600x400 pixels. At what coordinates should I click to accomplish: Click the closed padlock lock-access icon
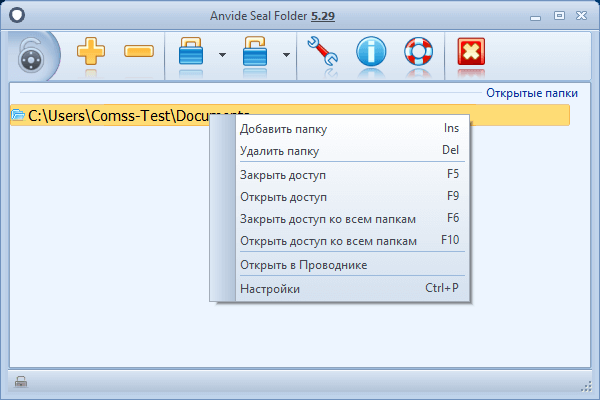tap(191, 51)
